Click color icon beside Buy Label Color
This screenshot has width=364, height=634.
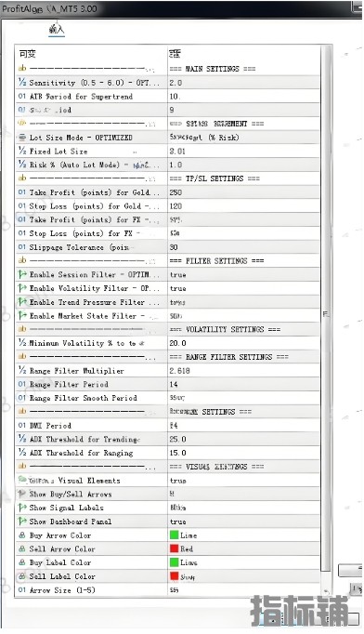(22, 562)
